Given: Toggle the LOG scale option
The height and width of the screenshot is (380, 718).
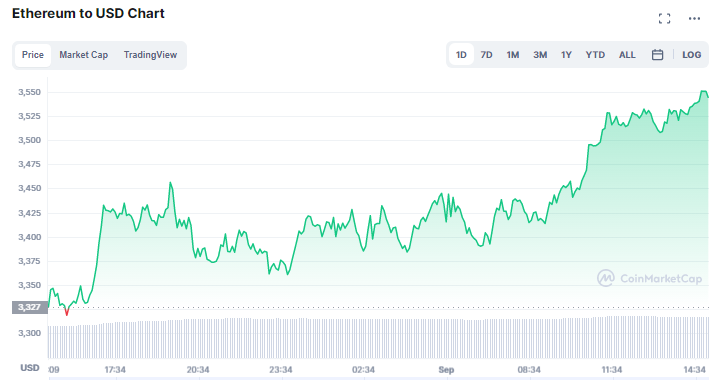Looking at the screenshot, I should pyautogui.click(x=691, y=55).
